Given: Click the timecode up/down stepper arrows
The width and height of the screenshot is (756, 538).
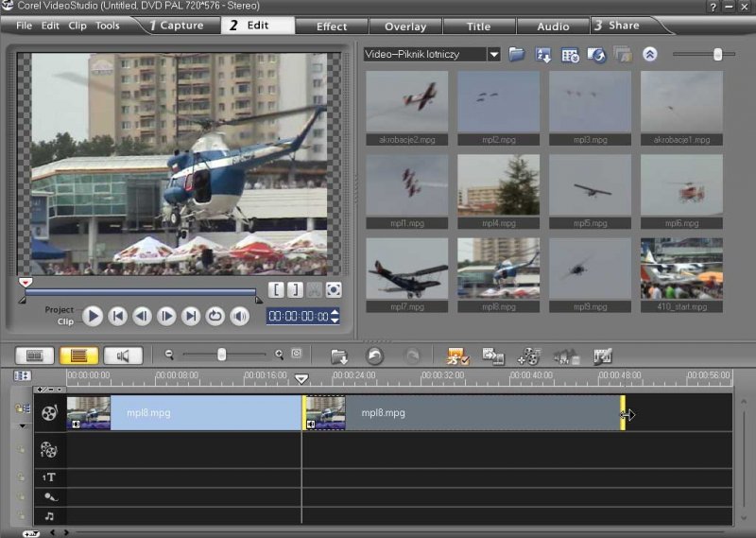Looking at the screenshot, I should pos(335,317).
